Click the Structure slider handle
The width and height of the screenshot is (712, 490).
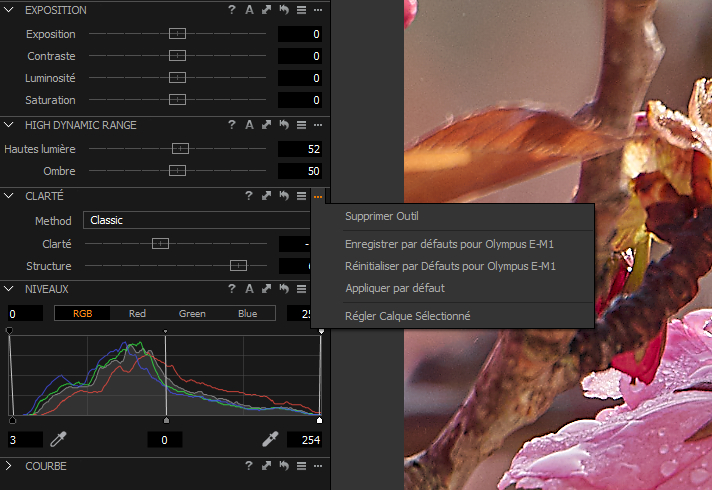click(238, 266)
